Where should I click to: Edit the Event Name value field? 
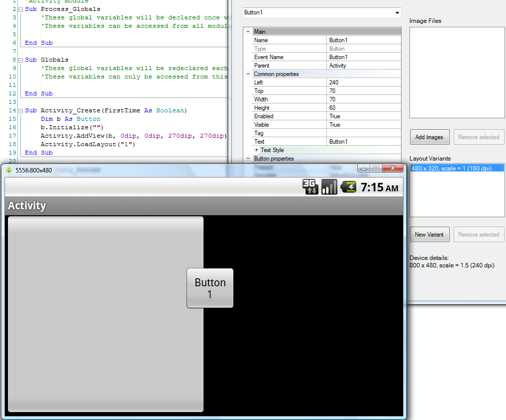[364, 57]
